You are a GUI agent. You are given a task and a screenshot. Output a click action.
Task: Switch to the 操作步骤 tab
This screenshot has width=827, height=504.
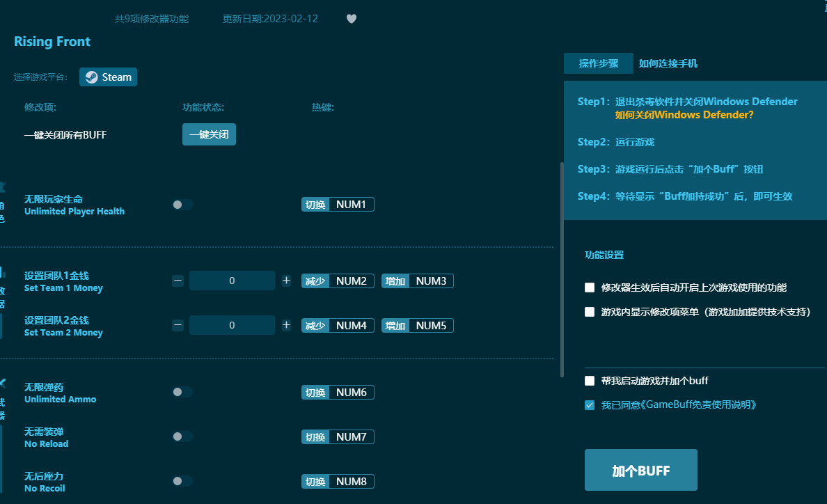[598, 63]
